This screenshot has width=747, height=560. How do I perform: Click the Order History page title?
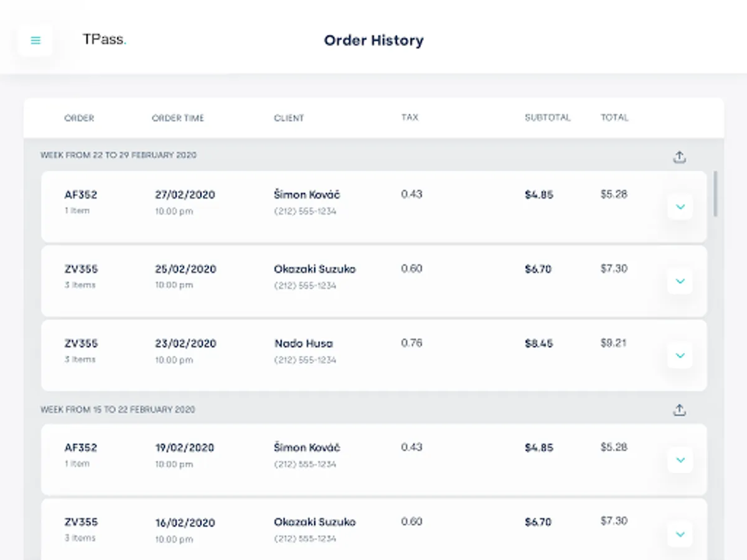point(374,40)
